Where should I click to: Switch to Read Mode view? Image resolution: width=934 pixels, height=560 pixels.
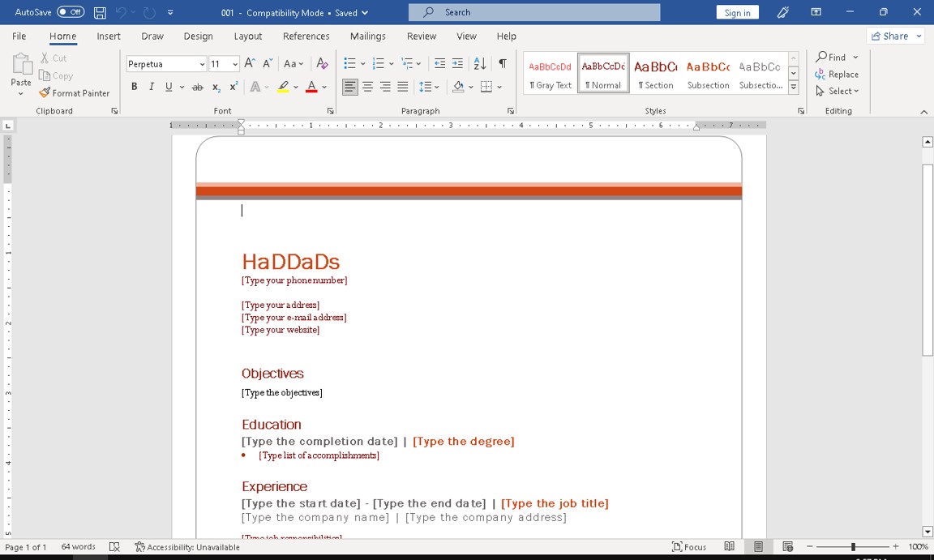tap(729, 546)
